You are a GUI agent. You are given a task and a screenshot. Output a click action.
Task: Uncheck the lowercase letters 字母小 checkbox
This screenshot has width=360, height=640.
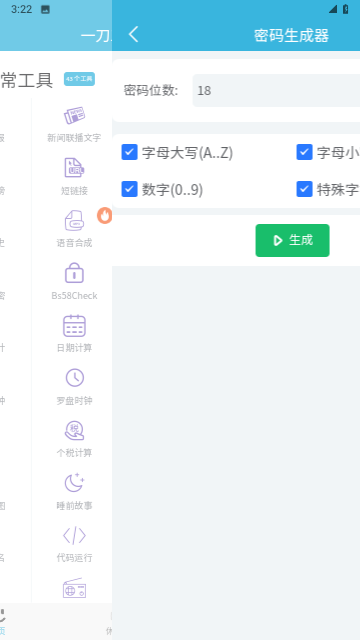coord(304,152)
